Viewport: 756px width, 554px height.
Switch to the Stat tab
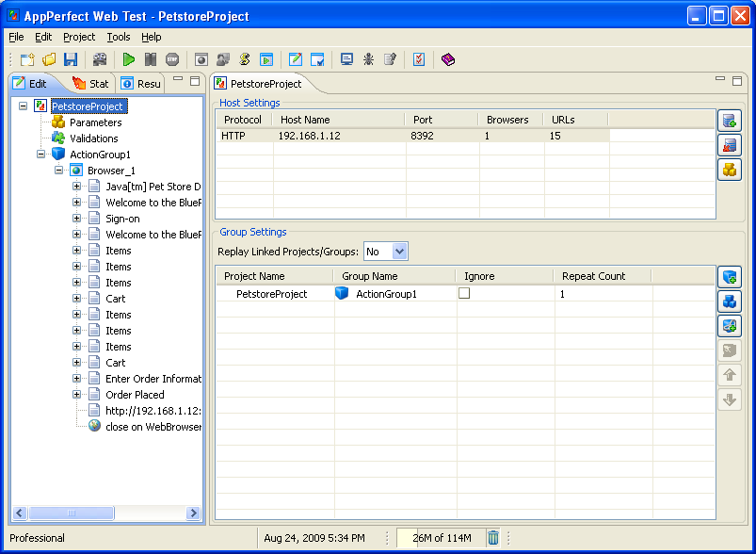coord(89,84)
